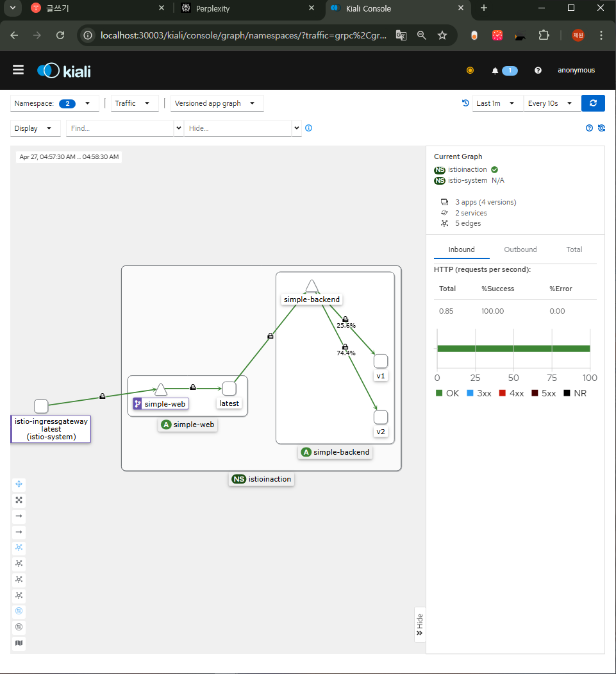Bookmark this page with the star icon
The image size is (616, 674).
442,35
